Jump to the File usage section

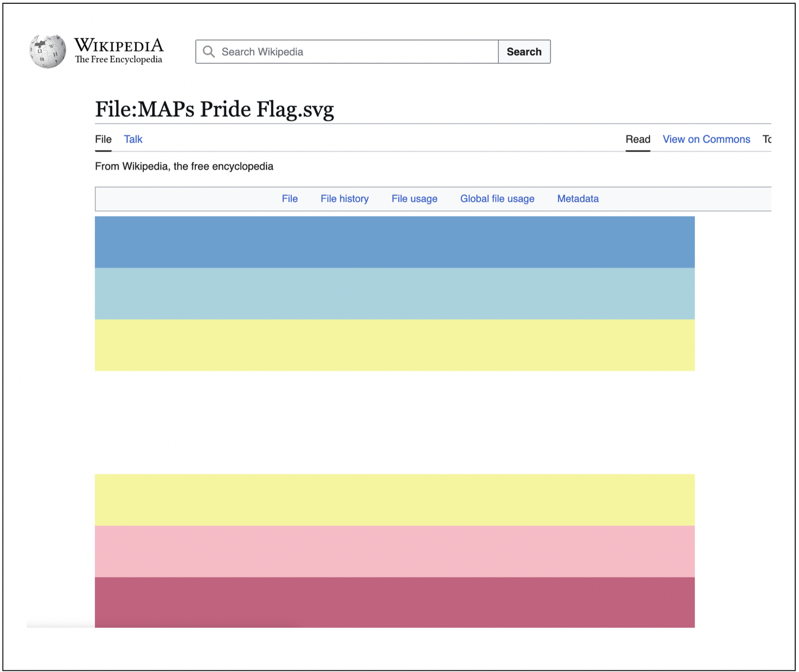[414, 199]
